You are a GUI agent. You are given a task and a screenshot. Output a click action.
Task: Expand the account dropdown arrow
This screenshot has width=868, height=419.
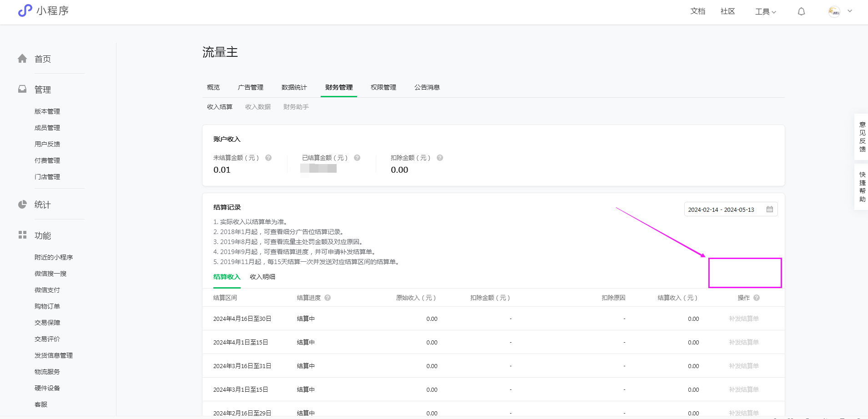point(850,11)
